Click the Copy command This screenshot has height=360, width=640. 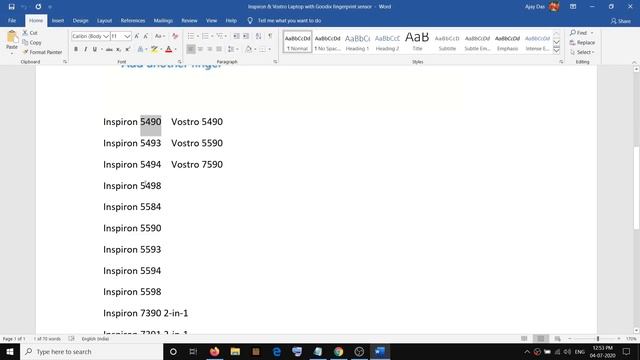tap(32, 42)
